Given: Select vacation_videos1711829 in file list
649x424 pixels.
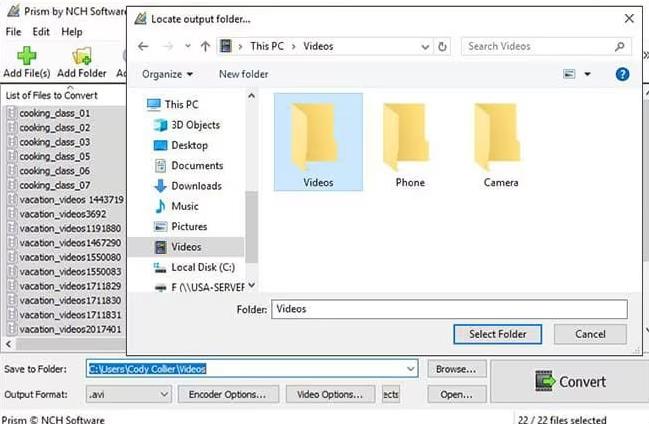Looking at the screenshot, I should [x=70, y=286].
